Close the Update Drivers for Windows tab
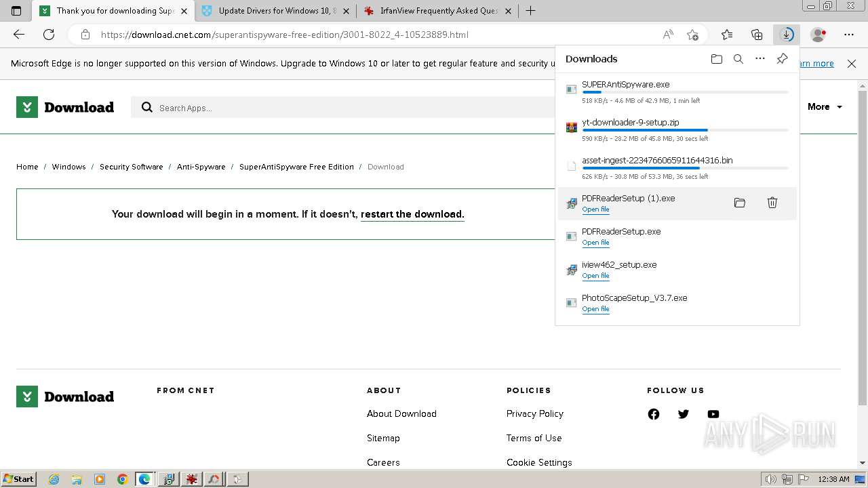Image resolution: width=868 pixels, height=488 pixels. point(346,11)
